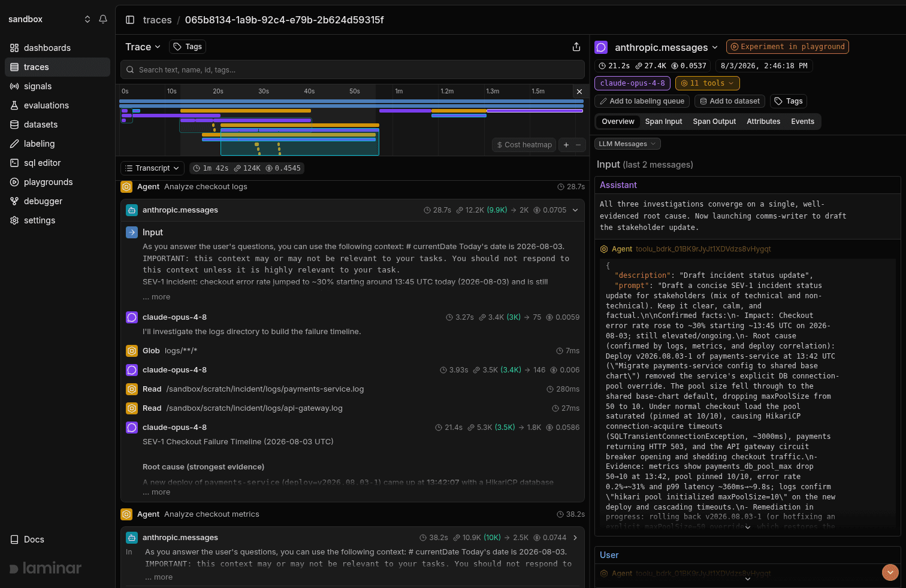Screen dimensions: 906x588
Task: Close the timeline with the X icon
Action: 579,92
